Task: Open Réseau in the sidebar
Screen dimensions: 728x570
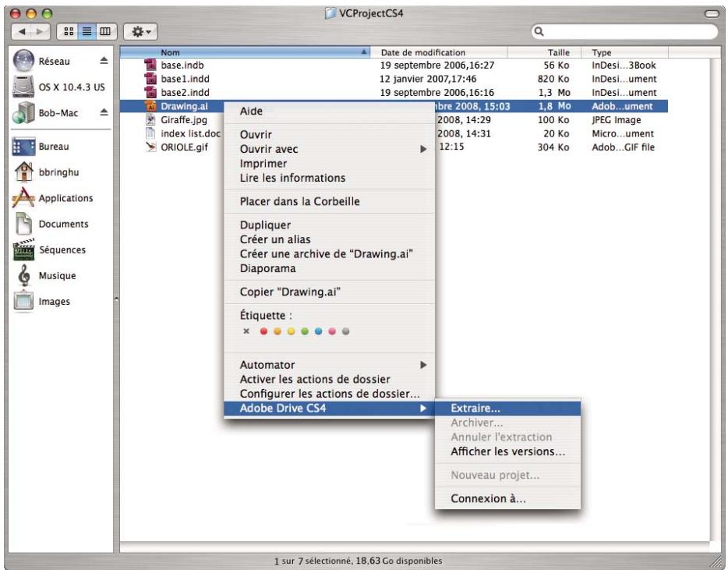Action: [x=54, y=62]
